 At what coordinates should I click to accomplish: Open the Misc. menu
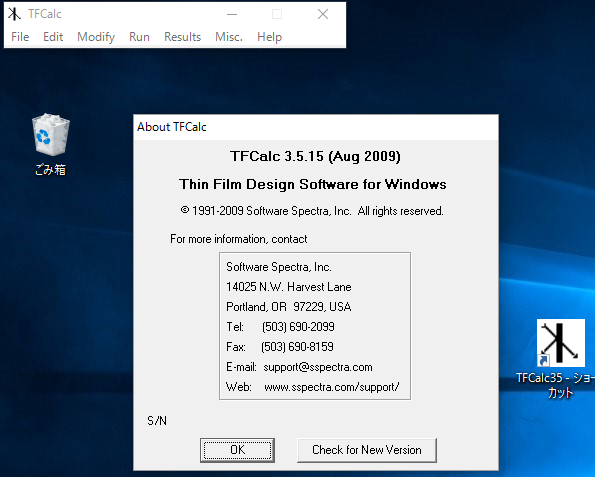pos(229,37)
